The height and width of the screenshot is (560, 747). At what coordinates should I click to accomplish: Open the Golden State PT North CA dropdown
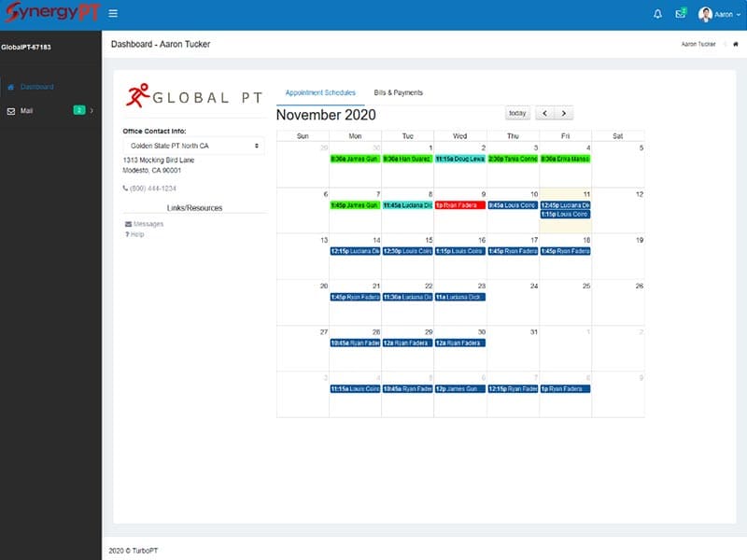click(194, 146)
